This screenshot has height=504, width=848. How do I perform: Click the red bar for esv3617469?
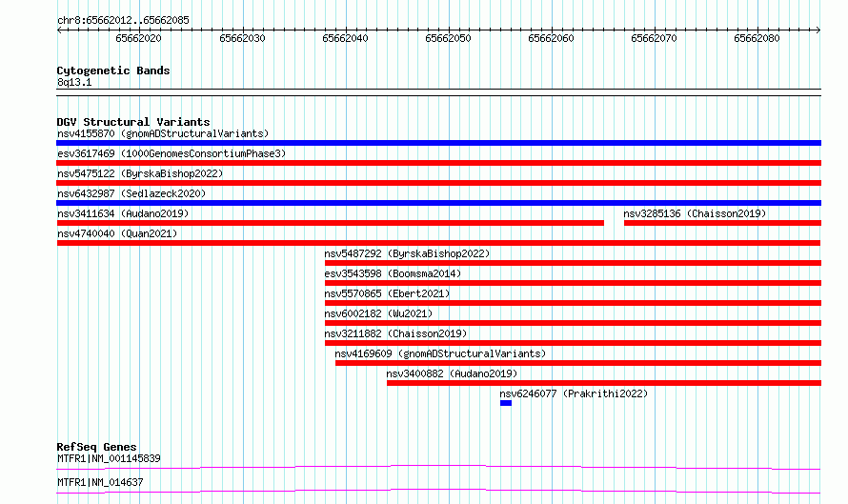(438, 163)
